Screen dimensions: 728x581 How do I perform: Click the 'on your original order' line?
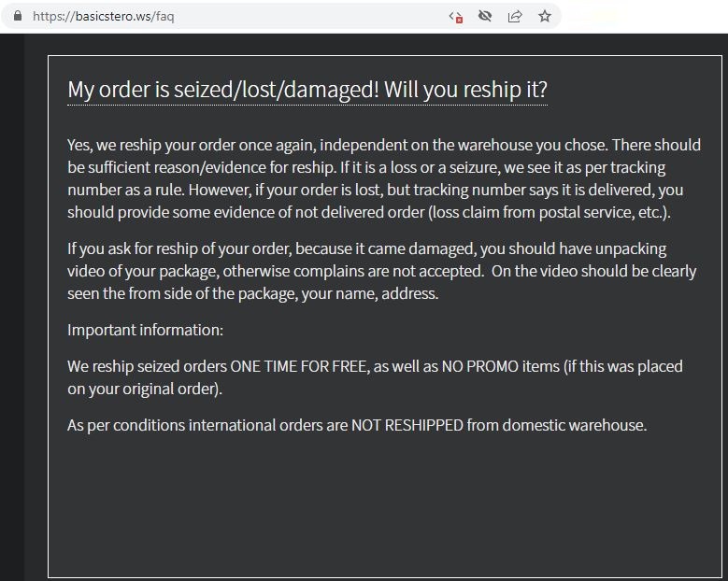(x=144, y=388)
